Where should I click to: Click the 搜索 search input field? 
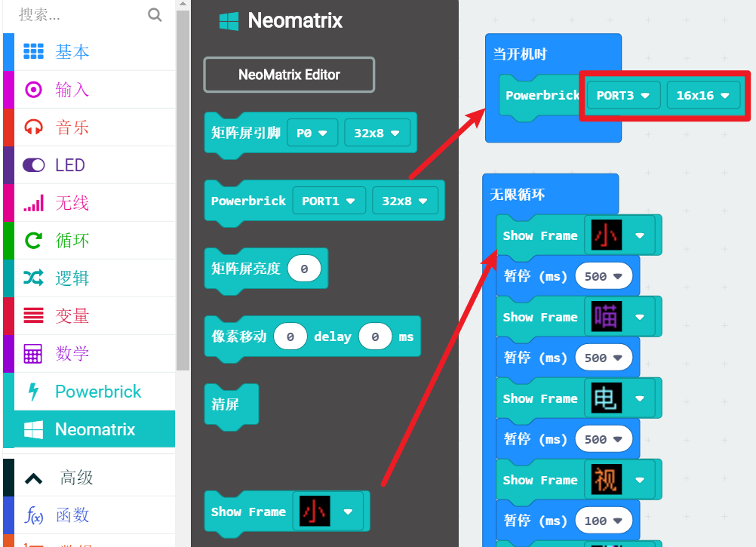79,15
